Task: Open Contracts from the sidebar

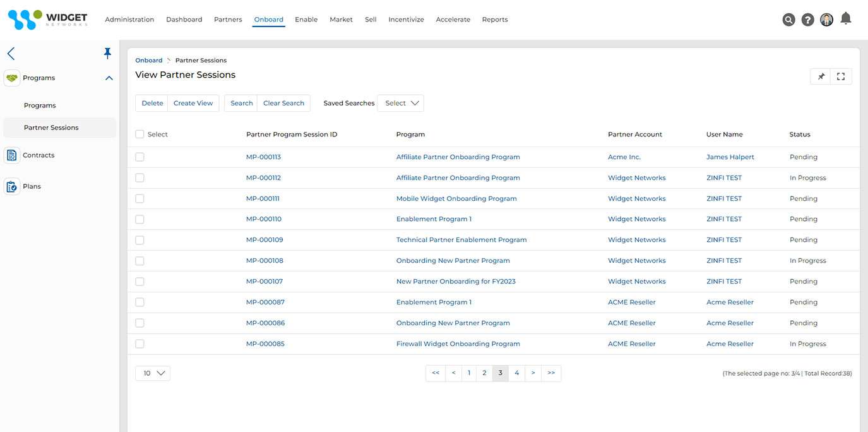Action: pyautogui.click(x=39, y=155)
